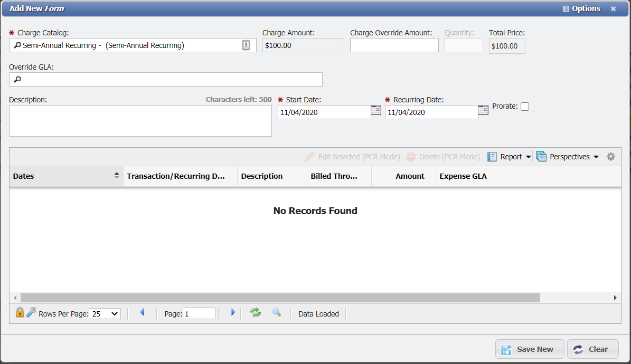This screenshot has height=364, width=631.
Task: Click the horizontal scrollbar thumb
Action: (x=280, y=298)
